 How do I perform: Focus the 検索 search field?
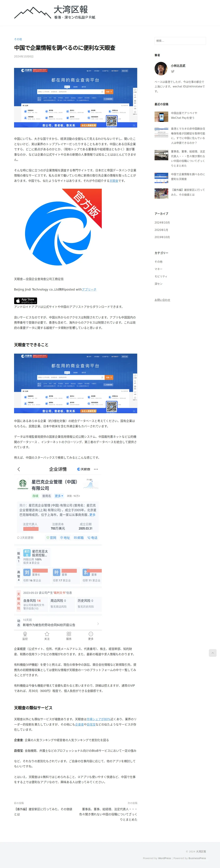click(180, 41)
